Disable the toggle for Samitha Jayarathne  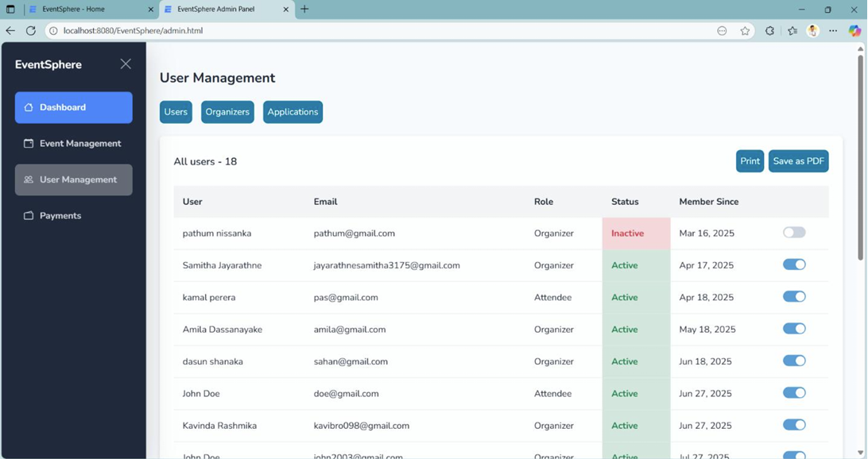(793, 264)
